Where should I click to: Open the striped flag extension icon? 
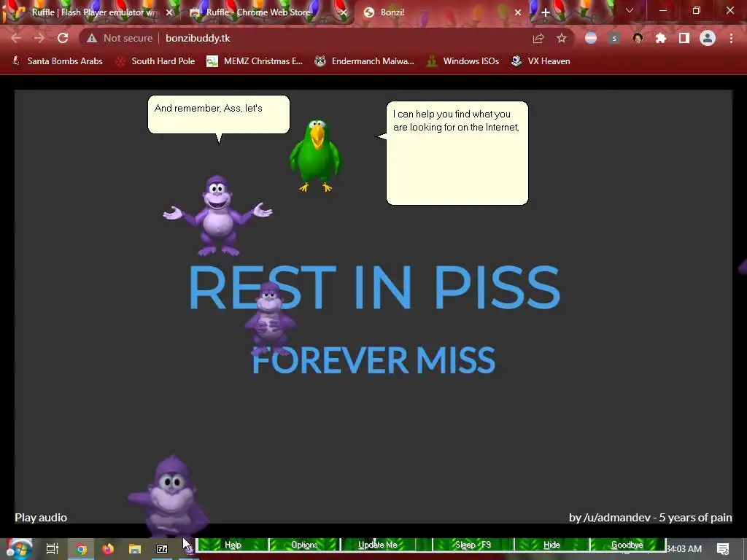(x=591, y=38)
